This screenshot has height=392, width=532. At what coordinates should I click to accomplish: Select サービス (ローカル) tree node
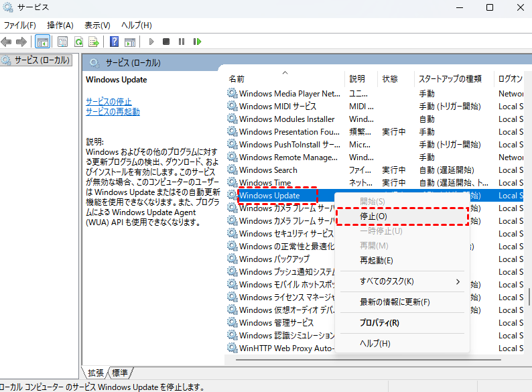pyautogui.click(x=36, y=60)
